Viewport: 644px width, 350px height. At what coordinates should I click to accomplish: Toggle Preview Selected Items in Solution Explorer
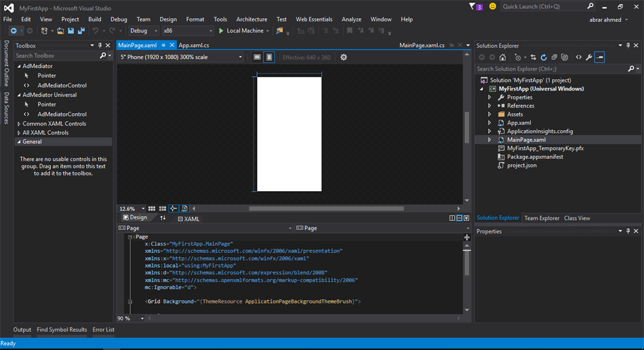[599, 57]
